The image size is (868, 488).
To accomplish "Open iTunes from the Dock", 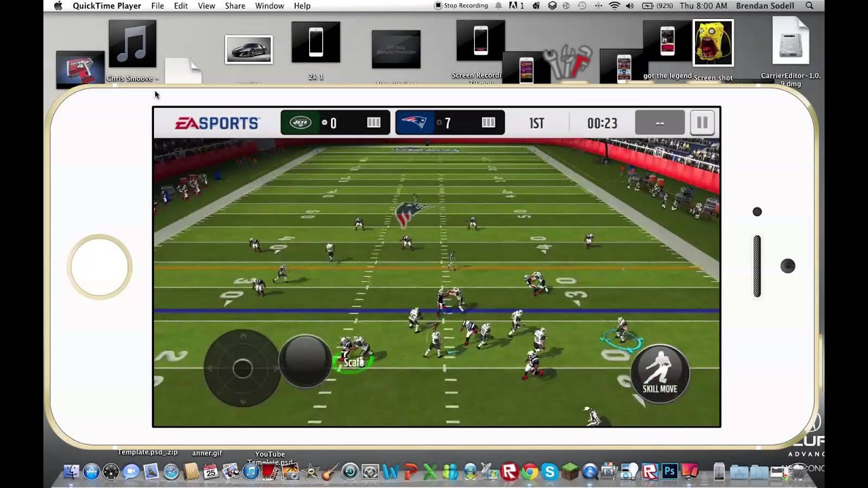I will click(251, 472).
